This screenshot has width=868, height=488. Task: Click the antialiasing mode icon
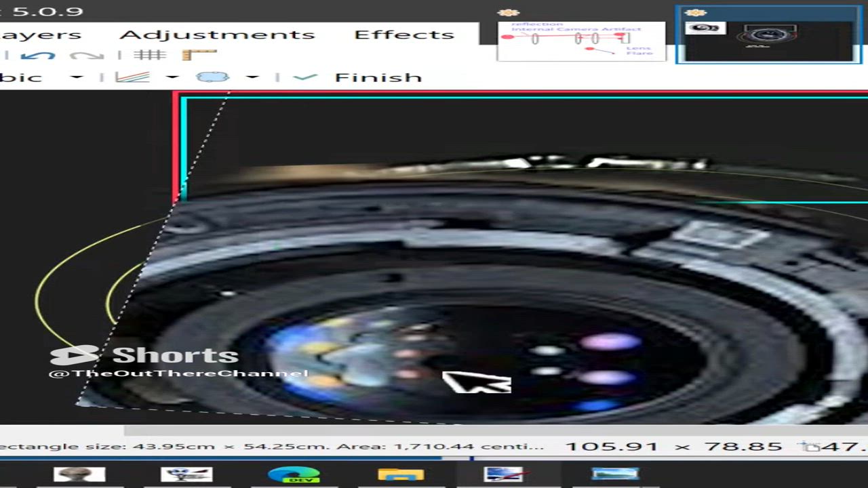coord(132,77)
